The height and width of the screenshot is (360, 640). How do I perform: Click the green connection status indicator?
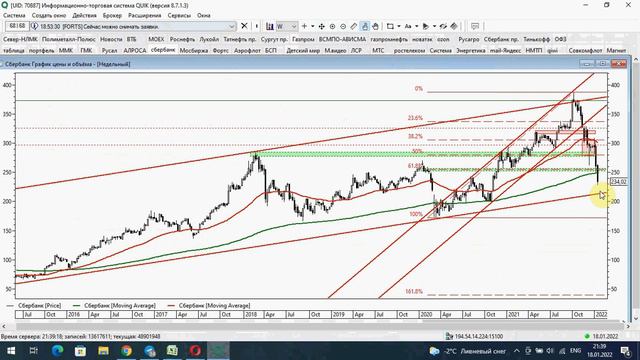point(587,336)
